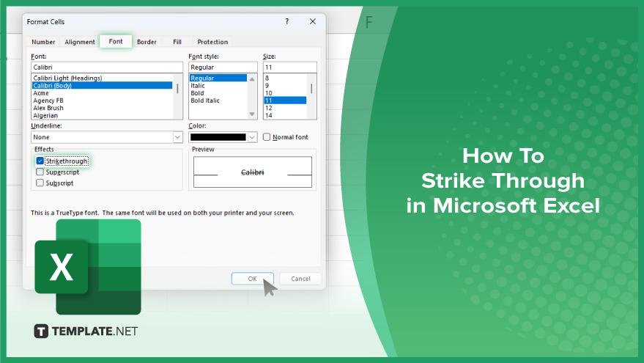Viewport: 644px width, 363px height.
Task: Select size 12
Action: pos(285,108)
